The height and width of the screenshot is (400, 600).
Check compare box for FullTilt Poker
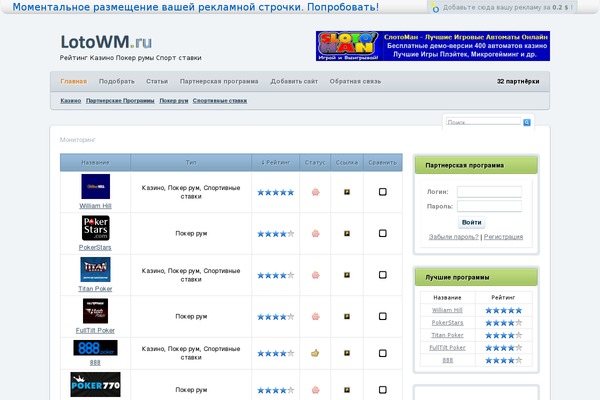pos(383,316)
